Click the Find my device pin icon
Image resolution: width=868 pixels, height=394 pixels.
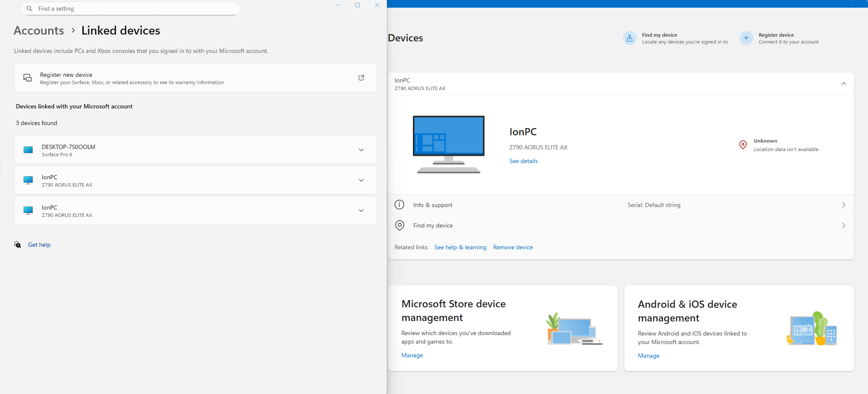point(399,225)
